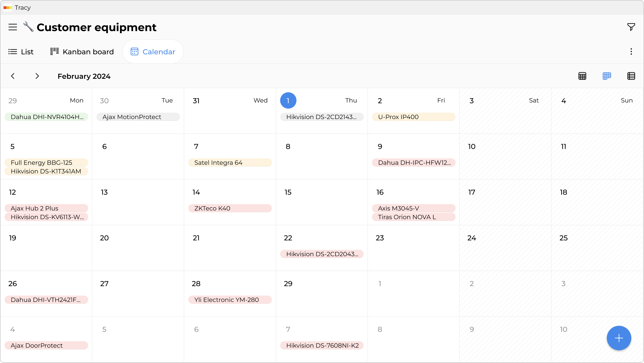Open the February 2024 date selector

[84, 76]
